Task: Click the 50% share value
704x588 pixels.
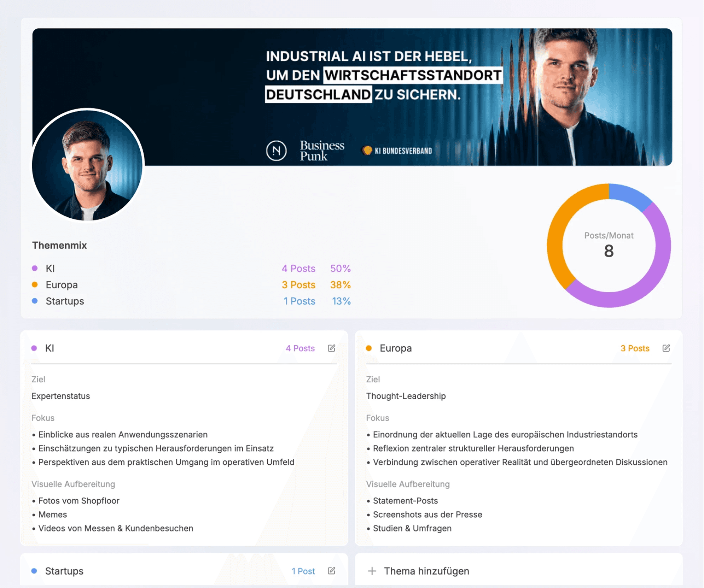Action: tap(340, 269)
